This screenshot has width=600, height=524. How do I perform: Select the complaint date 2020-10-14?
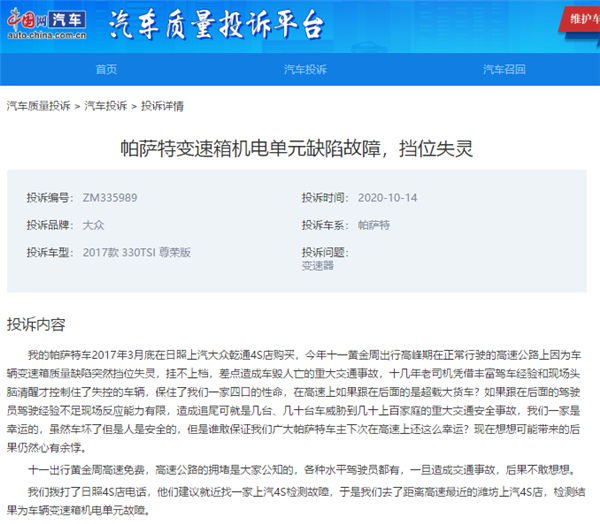(387, 198)
